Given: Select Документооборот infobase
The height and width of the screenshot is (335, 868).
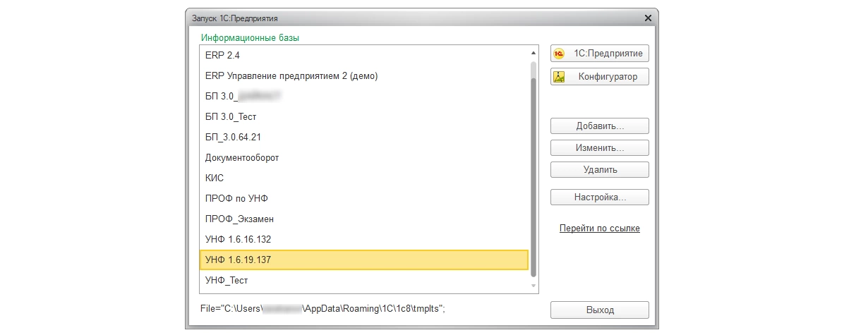Looking at the screenshot, I should (x=364, y=157).
